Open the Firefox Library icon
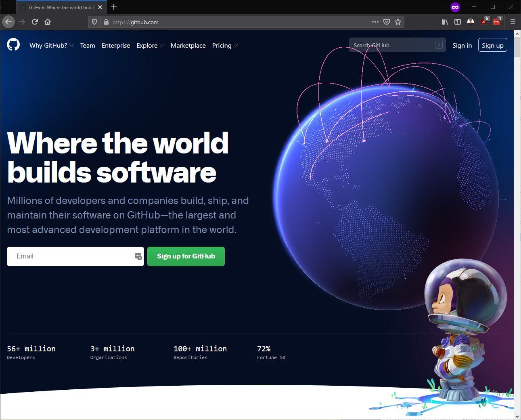Screen dimensions: 521x420 click(444, 22)
